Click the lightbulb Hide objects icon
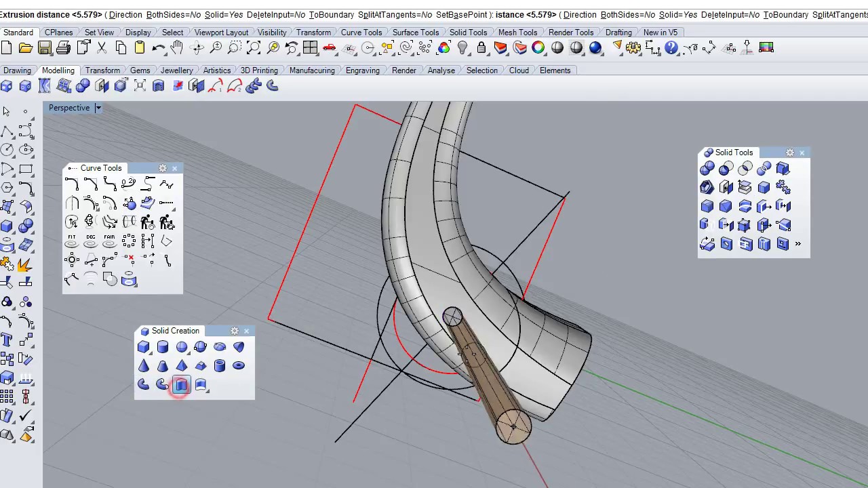The height and width of the screenshot is (488, 868). pyautogui.click(x=462, y=47)
